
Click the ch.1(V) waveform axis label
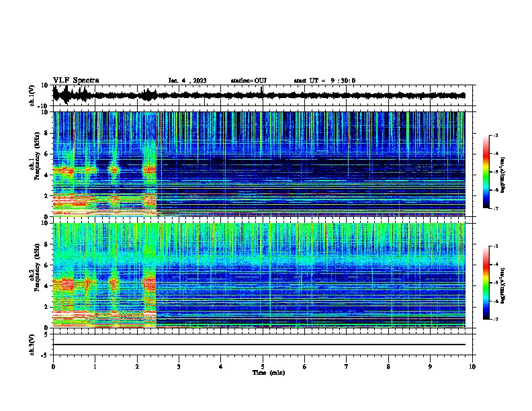32,95
